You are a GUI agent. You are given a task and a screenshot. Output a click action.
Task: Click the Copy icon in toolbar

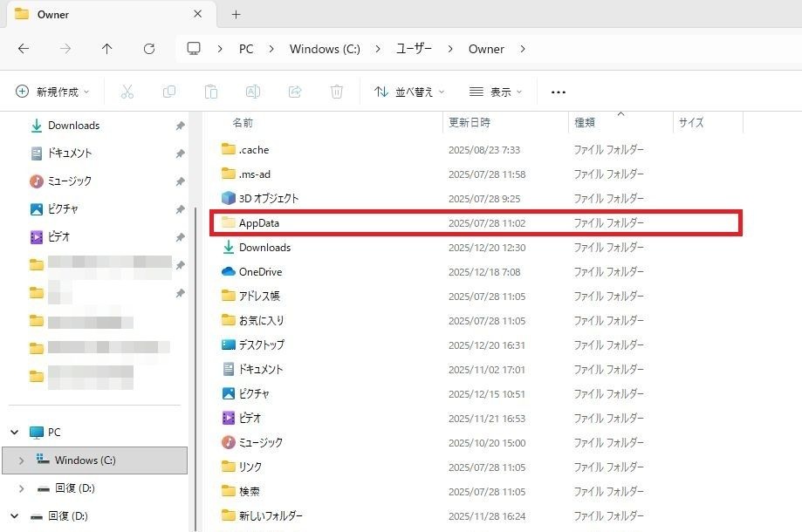coord(168,92)
